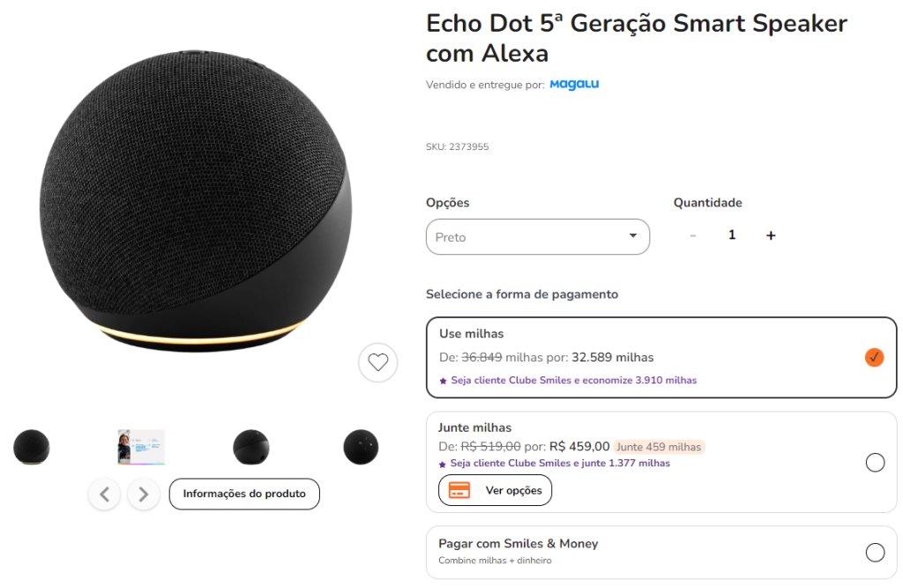Go to previous product image arrow
This screenshot has width=903, height=588.
coord(104,495)
